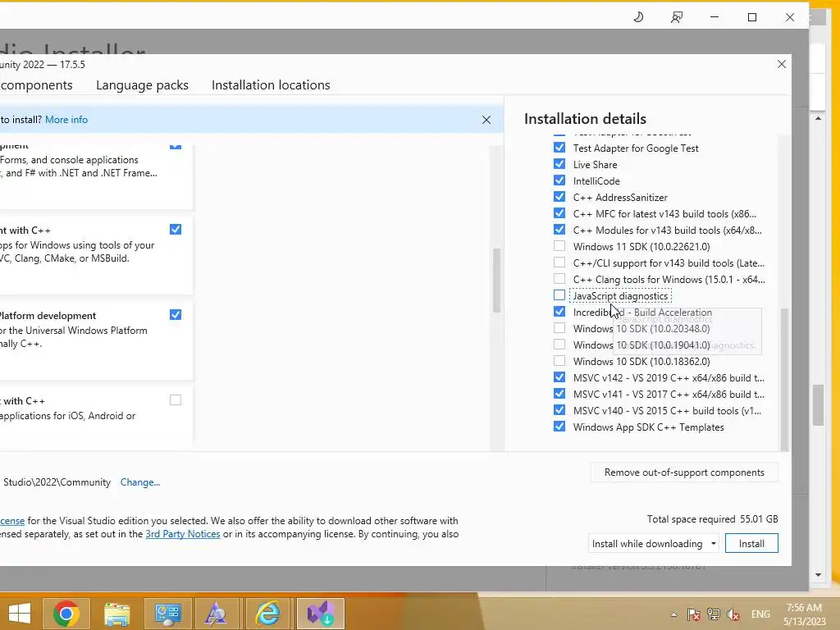Screen dimensions: 840x630
Task: Open Control Panel taskbar icon
Action: click(x=167, y=614)
